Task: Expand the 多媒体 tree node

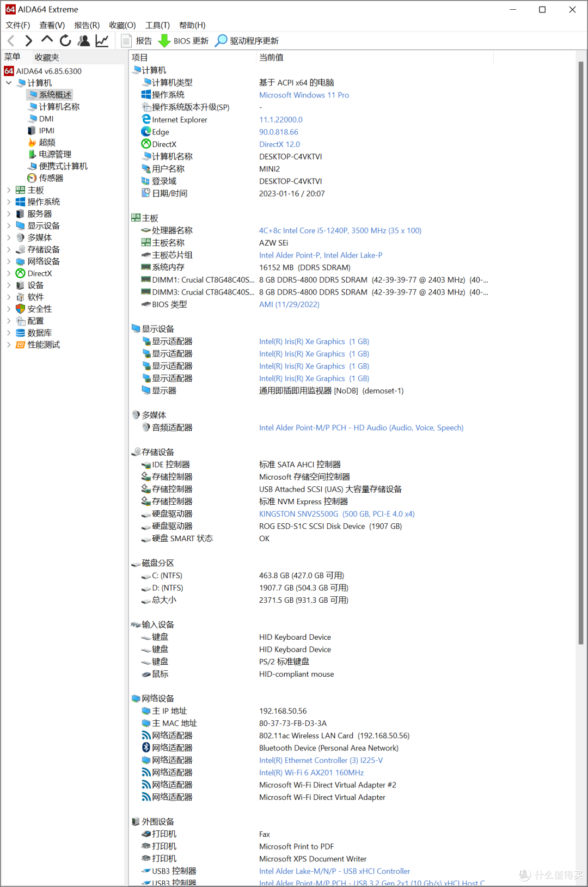Action: tap(9, 237)
